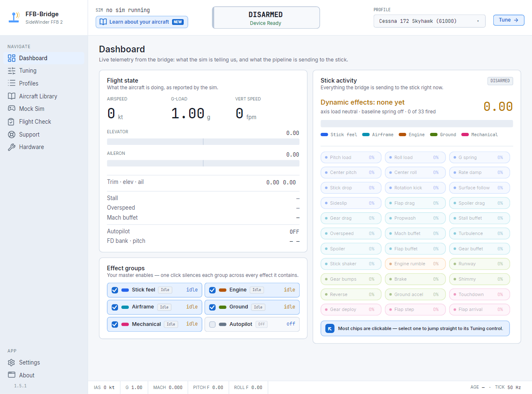532x394 pixels.
Task: Click the Settings gear icon
Action: [x=12, y=362]
